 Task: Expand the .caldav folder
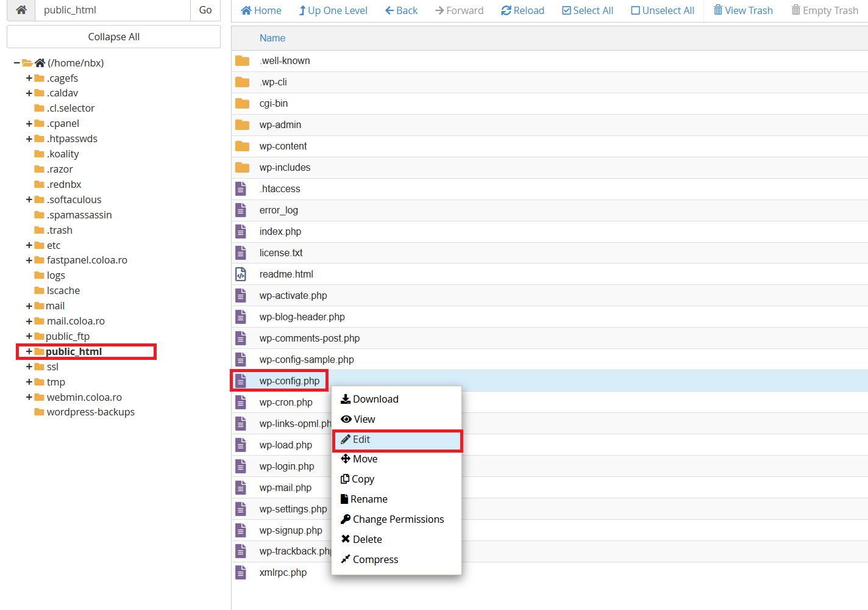pos(29,93)
